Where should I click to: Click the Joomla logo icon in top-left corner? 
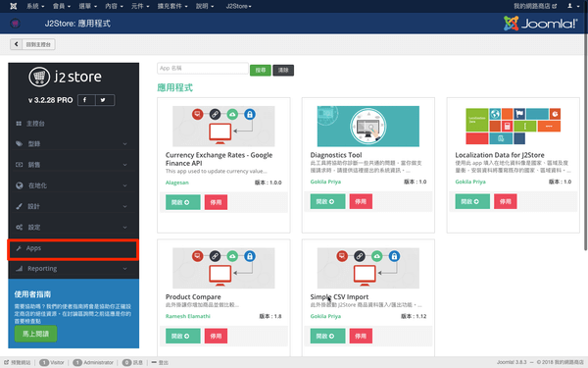coord(13,6)
